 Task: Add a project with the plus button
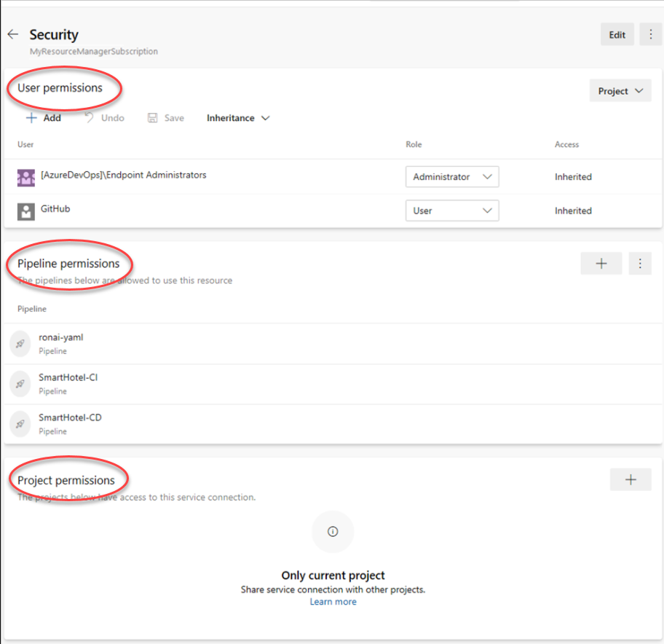pyautogui.click(x=631, y=479)
